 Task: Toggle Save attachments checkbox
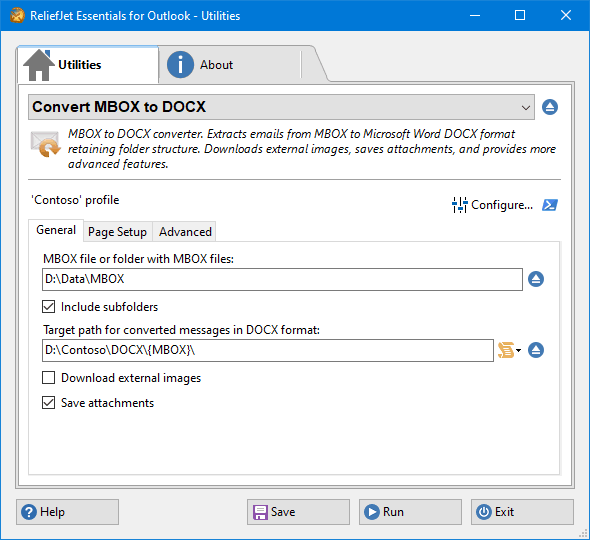(x=49, y=403)
